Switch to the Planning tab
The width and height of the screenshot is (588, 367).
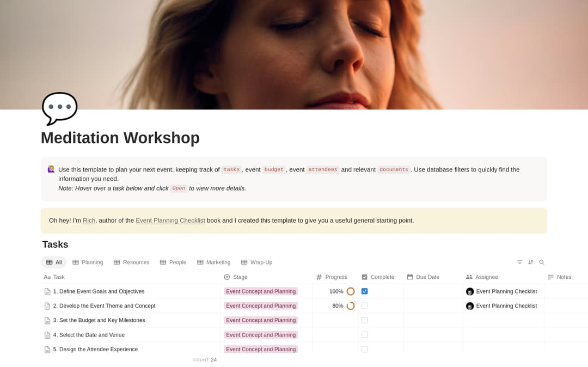point(88,262)
